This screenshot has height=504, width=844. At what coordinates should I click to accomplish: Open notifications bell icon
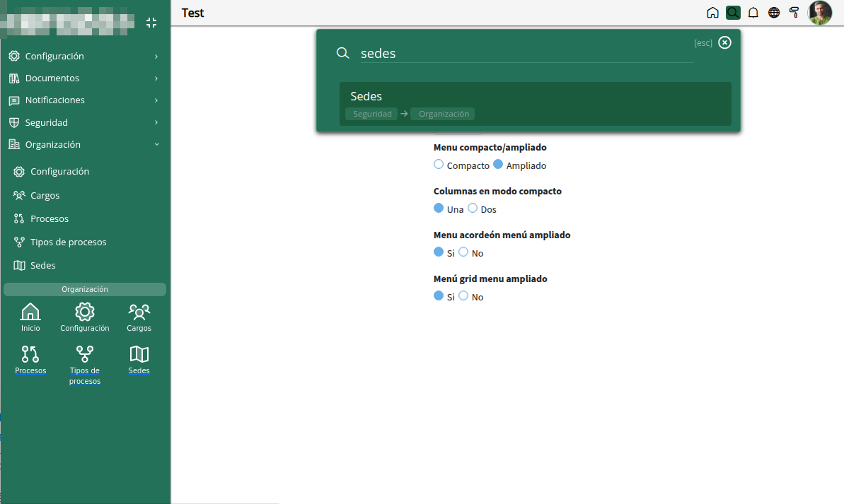753,13
